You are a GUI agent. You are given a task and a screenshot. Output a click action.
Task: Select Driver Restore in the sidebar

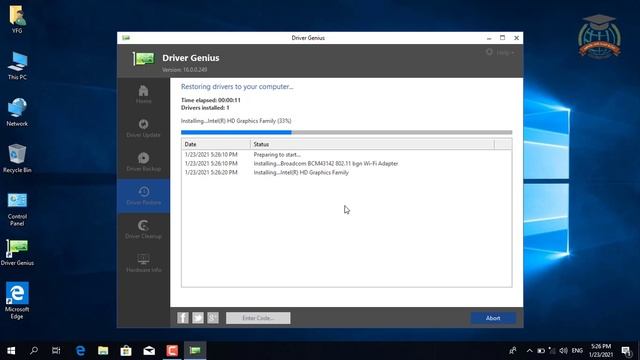(143, 196)
